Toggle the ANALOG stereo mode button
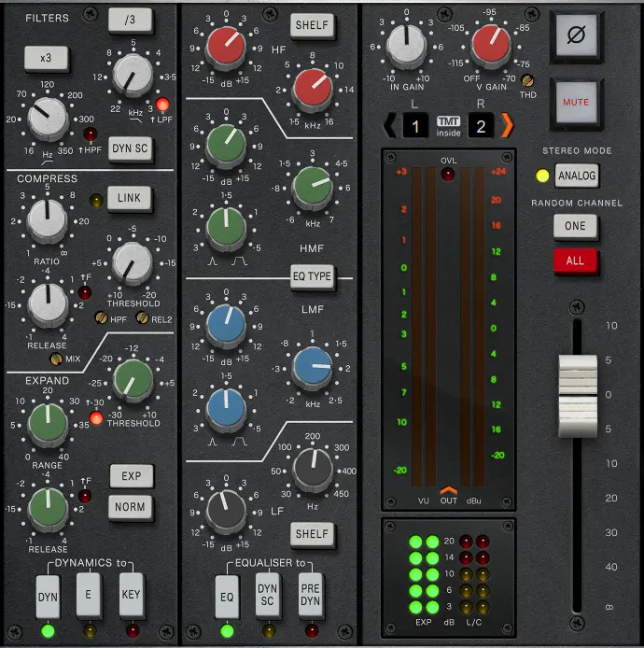The image size is (644, 648). (577, 176)
